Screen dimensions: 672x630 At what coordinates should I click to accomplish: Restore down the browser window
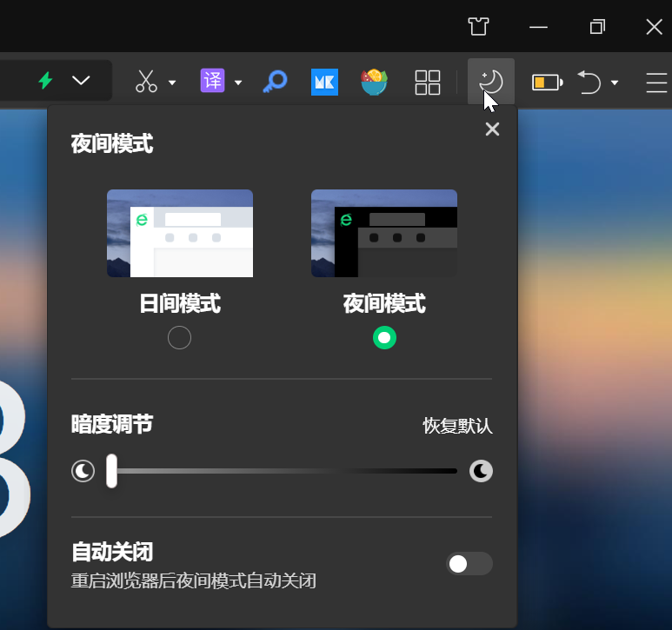[x=597, y=27]
